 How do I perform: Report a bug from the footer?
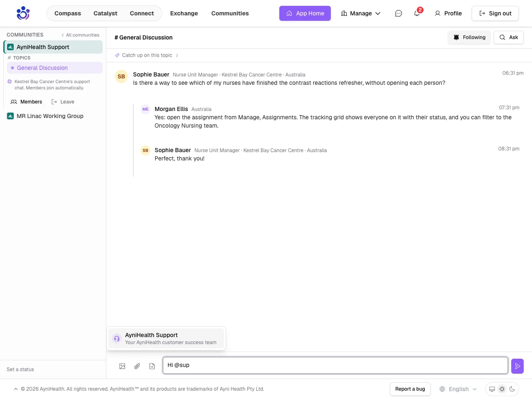click(x=410, y=389)
